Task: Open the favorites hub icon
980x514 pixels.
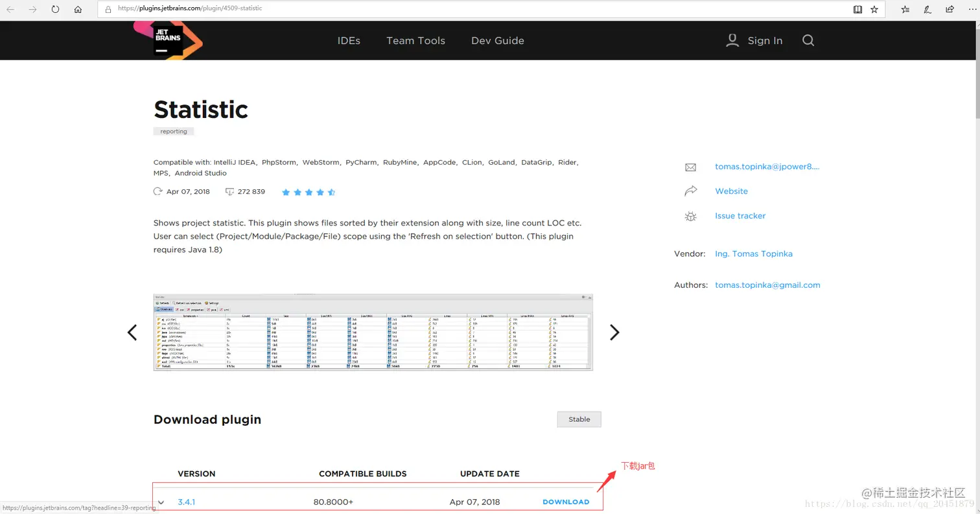Action: (905, 10)
